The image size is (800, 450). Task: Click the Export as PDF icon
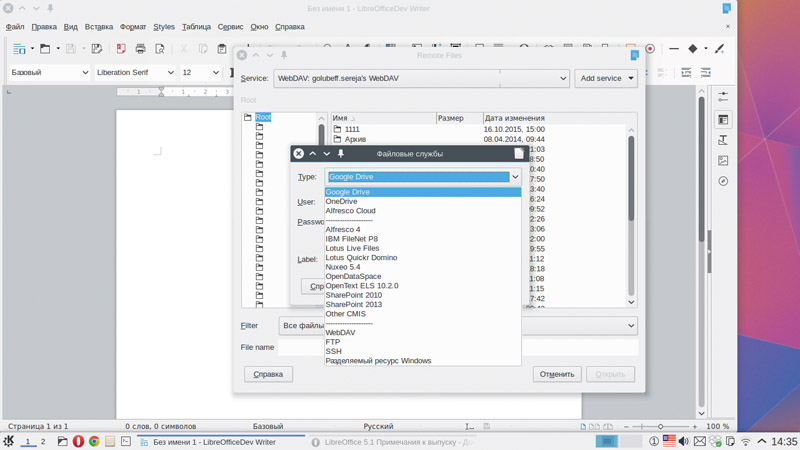(x=121, y=49)
